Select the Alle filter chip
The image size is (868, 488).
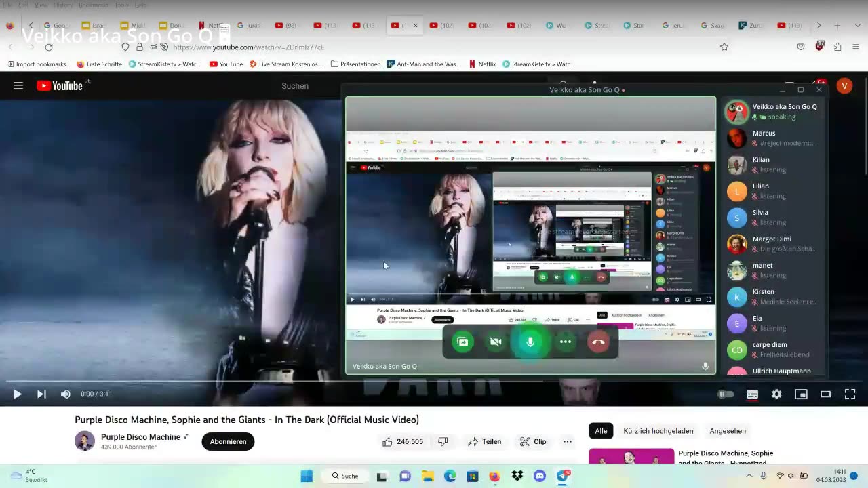(x=601, y=431)
